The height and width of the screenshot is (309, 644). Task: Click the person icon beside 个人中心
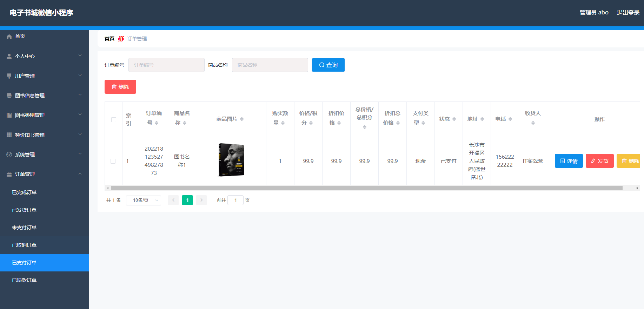(x=9, y=56)
